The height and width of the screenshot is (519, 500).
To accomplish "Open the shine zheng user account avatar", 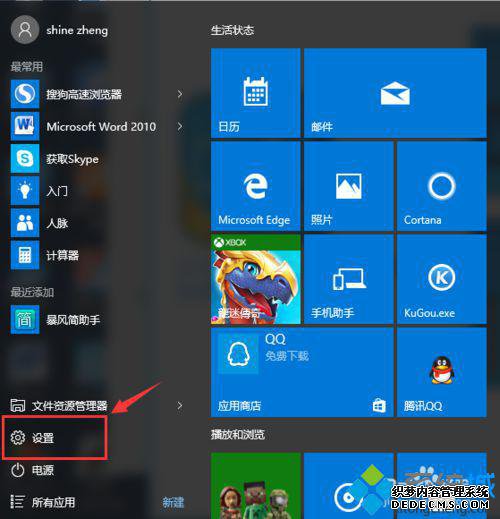I will 25,30.
